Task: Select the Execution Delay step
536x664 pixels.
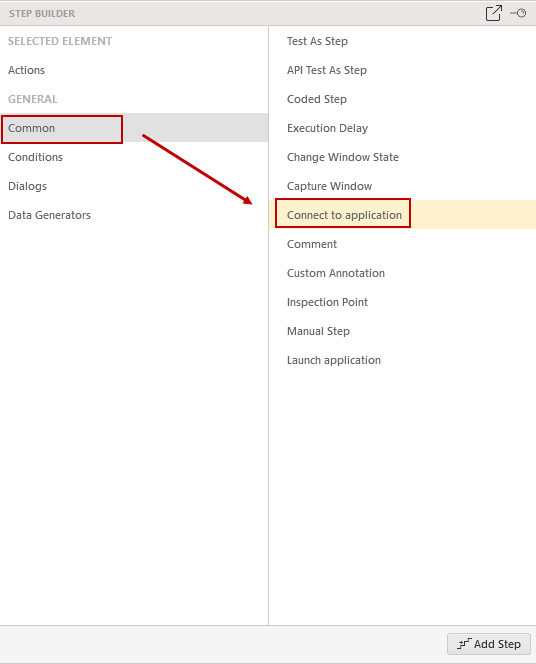Action: pos(402,128)
